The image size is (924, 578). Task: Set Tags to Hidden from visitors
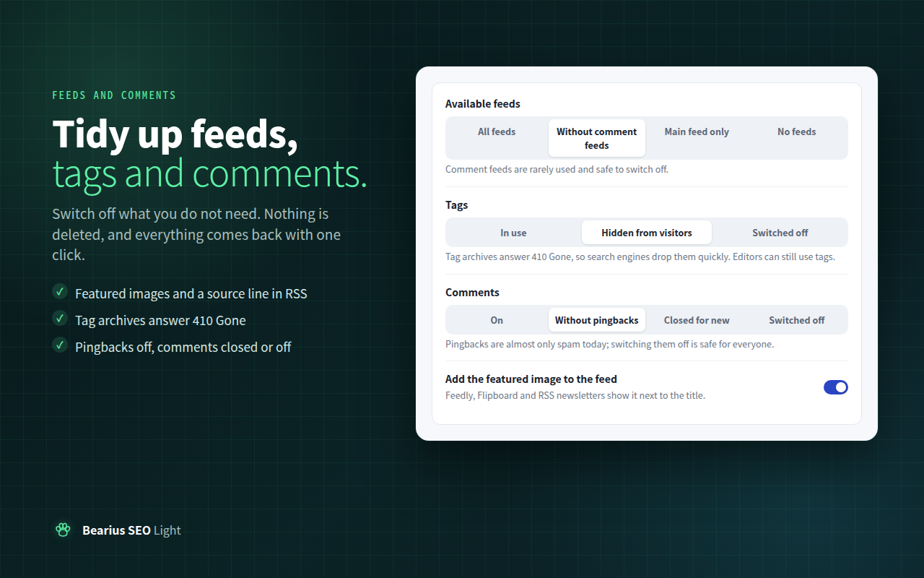click(x=647, y=233)
